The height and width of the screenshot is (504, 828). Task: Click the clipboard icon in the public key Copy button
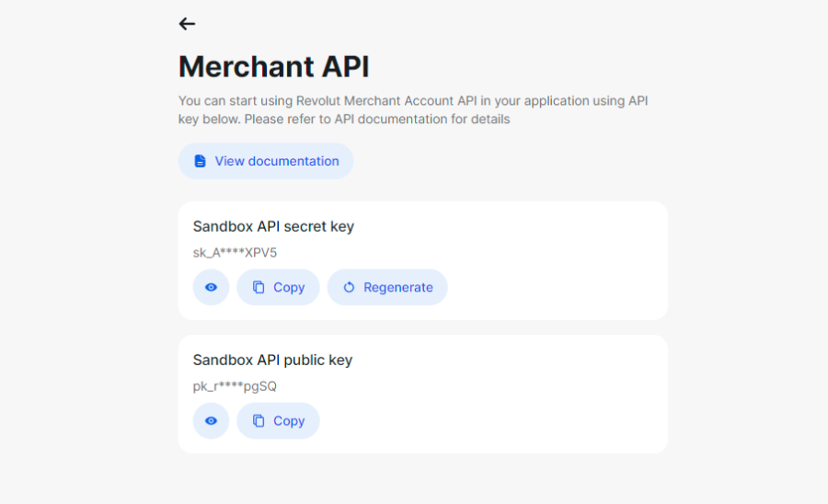[259, 420]
